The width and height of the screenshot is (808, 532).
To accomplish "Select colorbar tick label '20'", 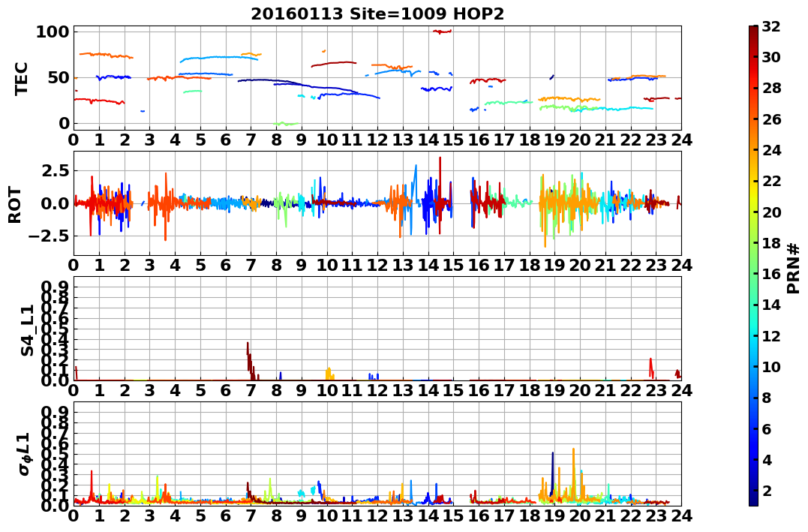I will tap(771, 212).
